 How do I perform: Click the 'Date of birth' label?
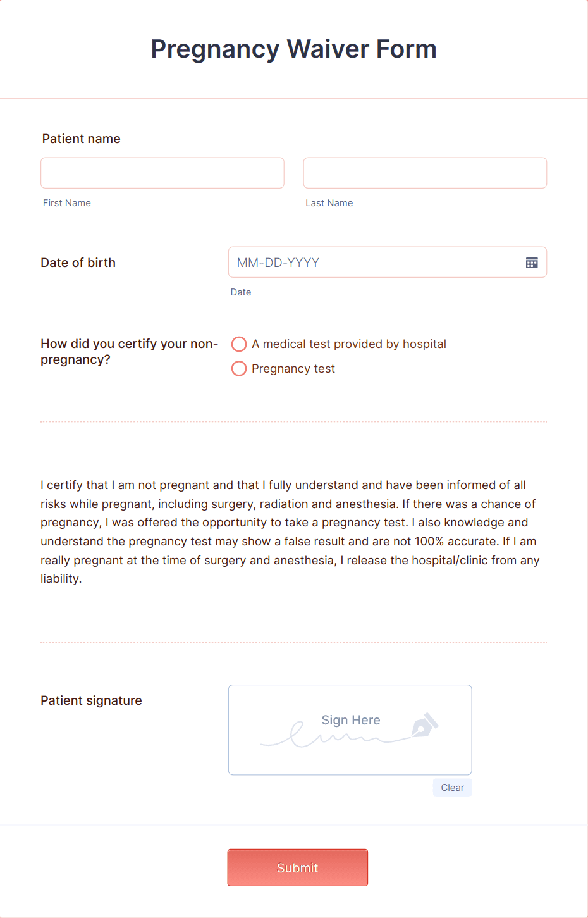point(78,263)
